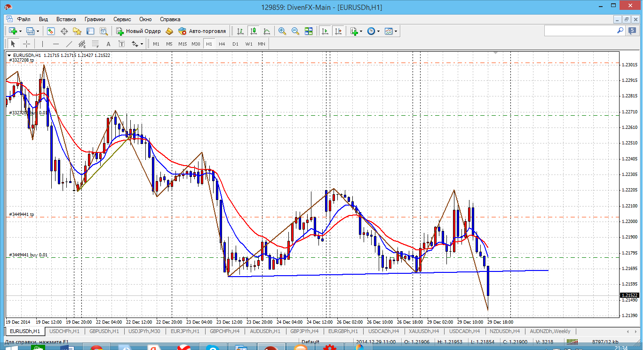
Task: Click the Zoom In magnifier icon
Action: click(282, 31)
